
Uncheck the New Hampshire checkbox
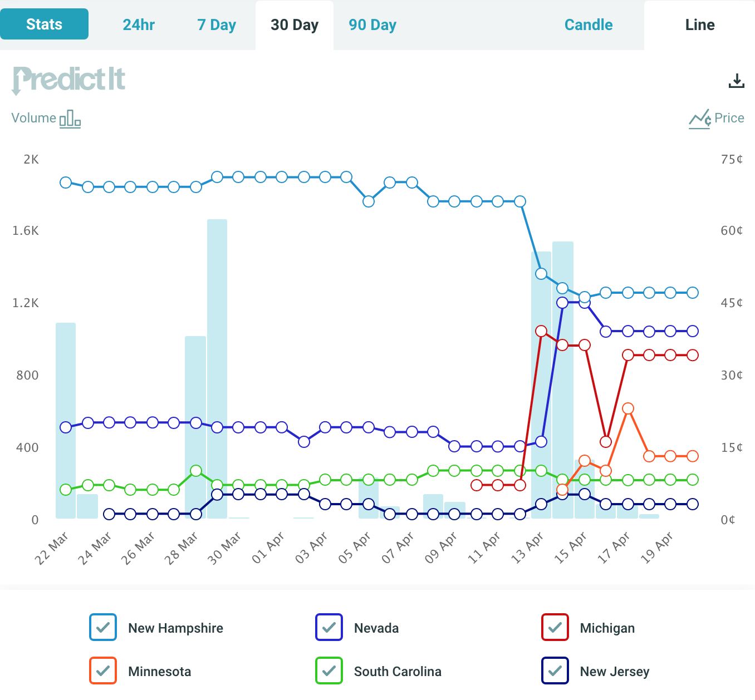[x=103, y=628]
